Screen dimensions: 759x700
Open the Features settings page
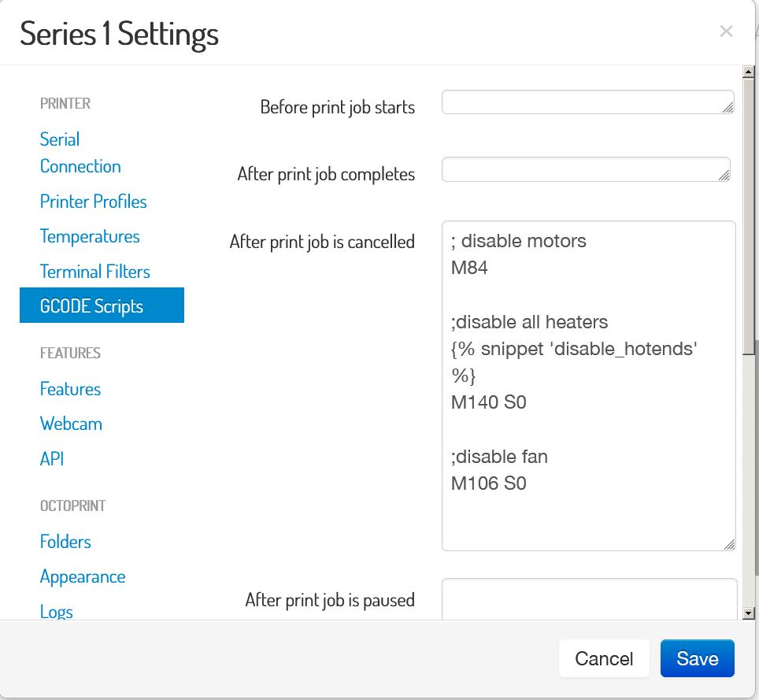coord(70,389)
